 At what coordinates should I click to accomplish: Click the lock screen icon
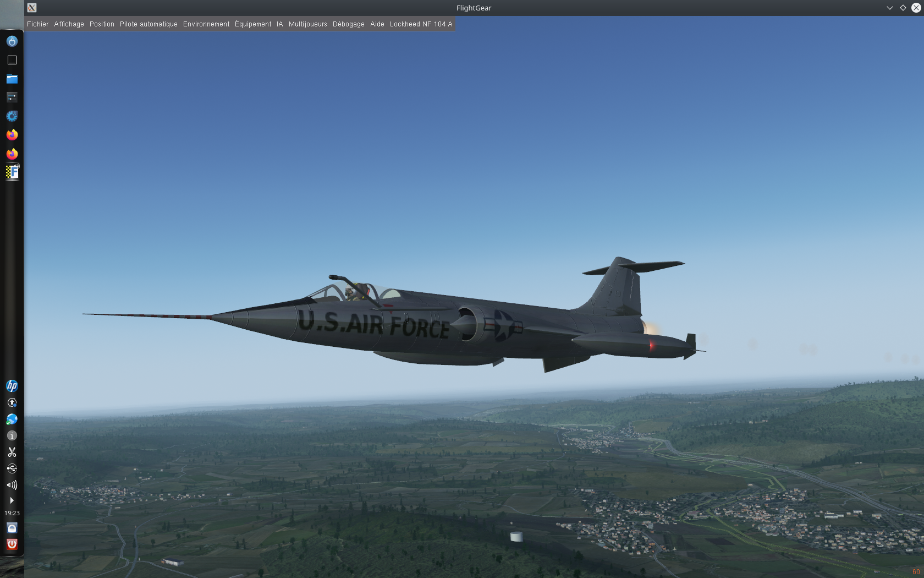[x=12, y=528]
